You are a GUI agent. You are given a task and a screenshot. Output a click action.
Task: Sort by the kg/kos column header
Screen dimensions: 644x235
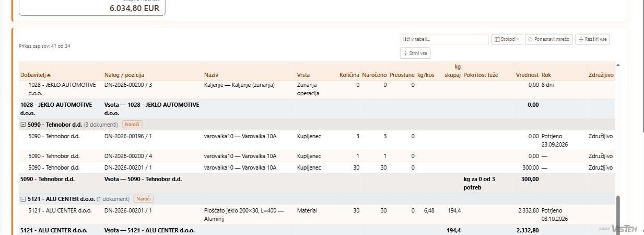tap(426, 75)
